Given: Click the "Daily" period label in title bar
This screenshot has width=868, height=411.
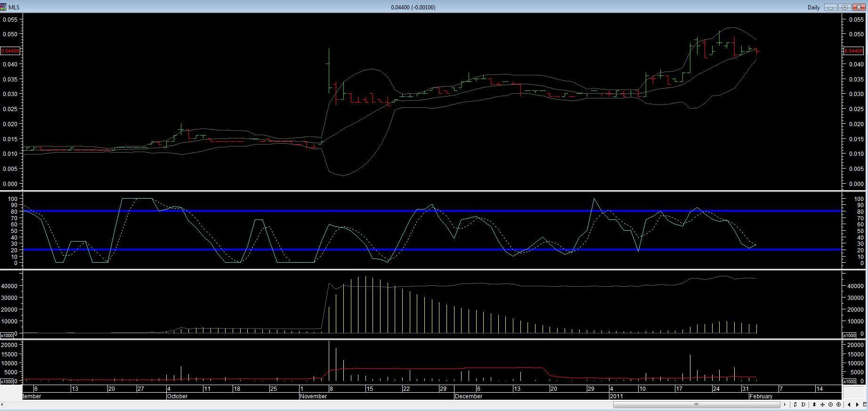Looking at the screenshot, I should (x=813, y=8).
